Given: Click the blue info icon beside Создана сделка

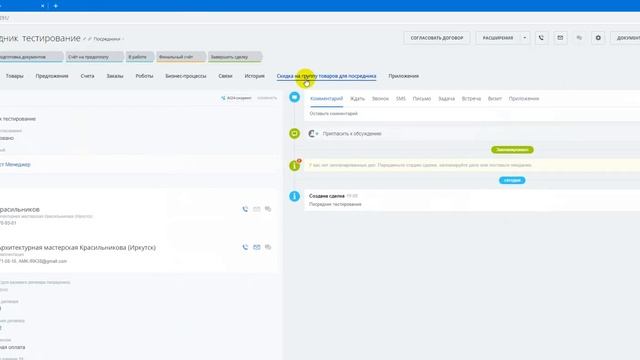Looking at the screenshot, I should (294, 196).
